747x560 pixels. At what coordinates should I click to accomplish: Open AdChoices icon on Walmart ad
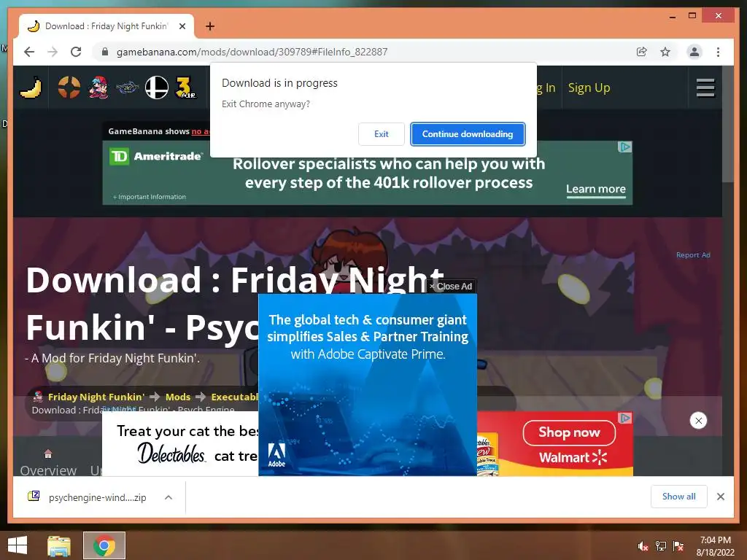625,418
